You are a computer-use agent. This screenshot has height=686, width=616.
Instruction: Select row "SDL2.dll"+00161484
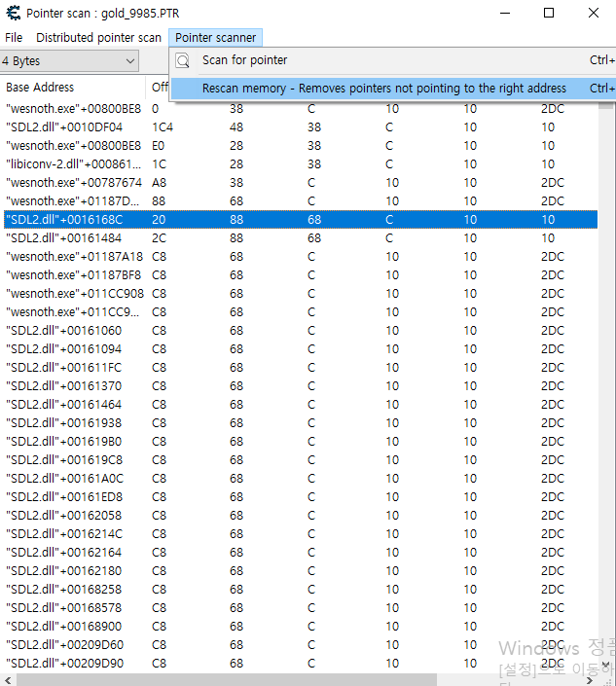pos(301,238)
